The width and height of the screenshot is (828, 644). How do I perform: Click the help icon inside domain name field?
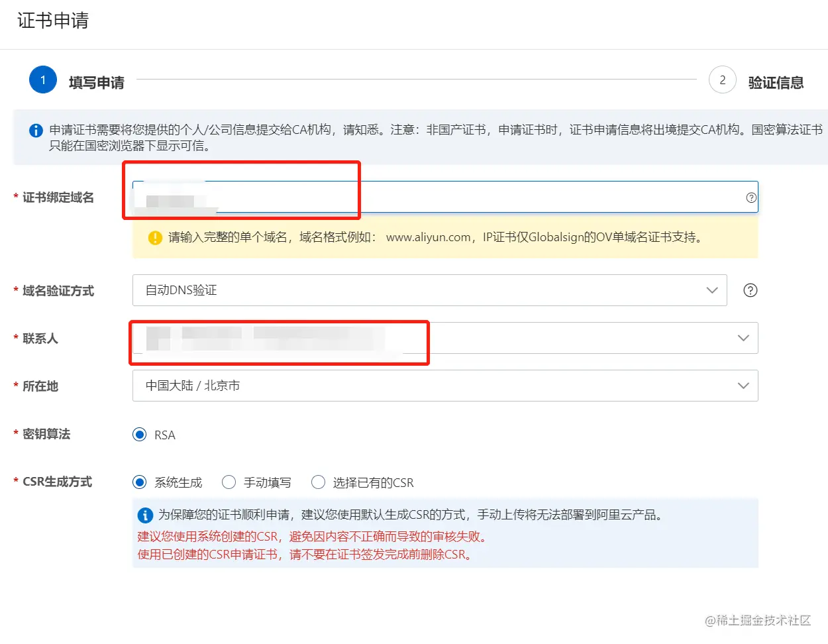[750, 197]
